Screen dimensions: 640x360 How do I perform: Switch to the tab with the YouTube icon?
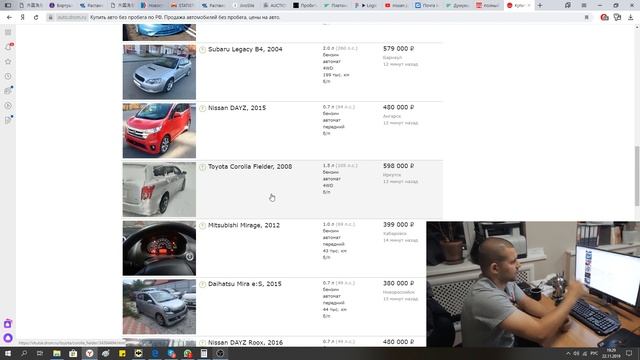(396, 5)
